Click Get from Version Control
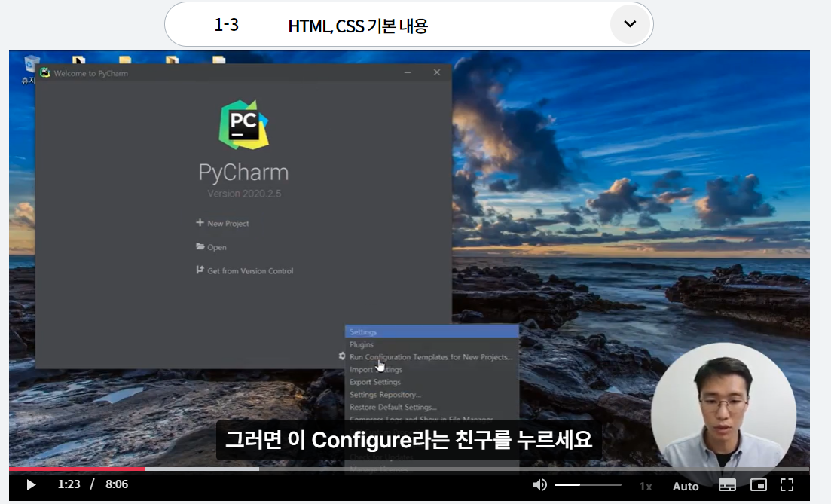 coord(250,270)
